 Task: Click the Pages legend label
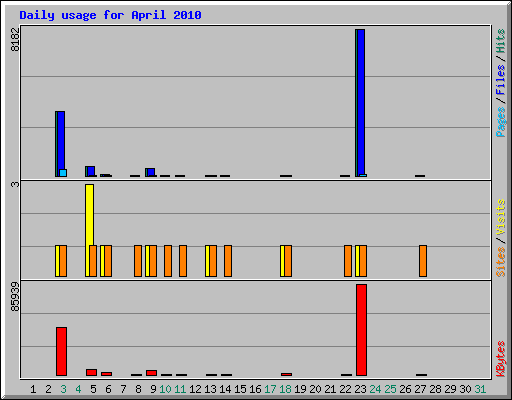coord(501,122)
